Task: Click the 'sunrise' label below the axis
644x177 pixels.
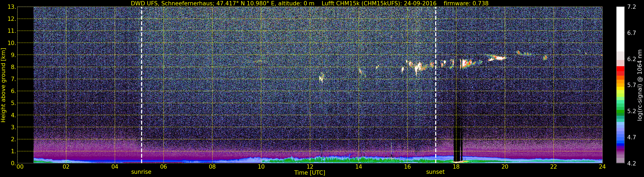Action: (x=141, y=172)
